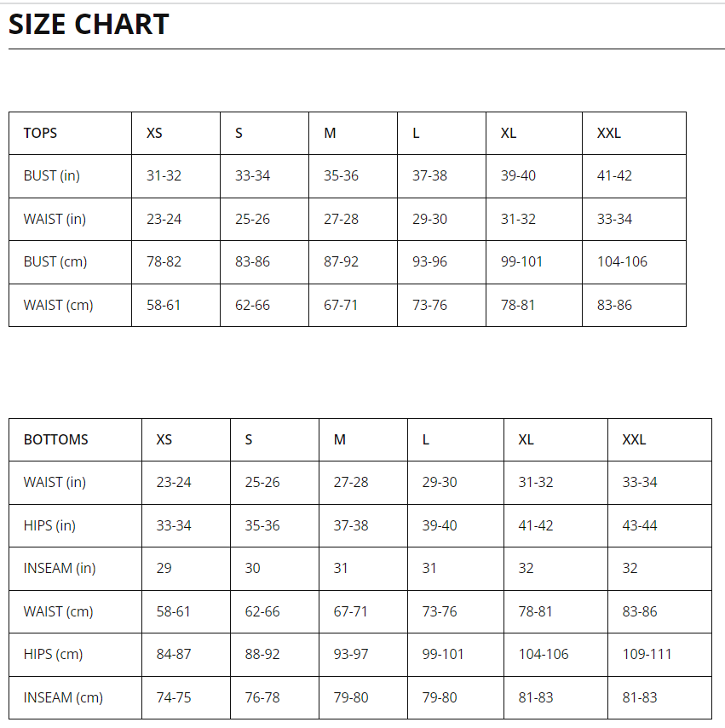Click the XXL header in TOPS table
This screenshot has width=725, height=728.
pos(634,133)
